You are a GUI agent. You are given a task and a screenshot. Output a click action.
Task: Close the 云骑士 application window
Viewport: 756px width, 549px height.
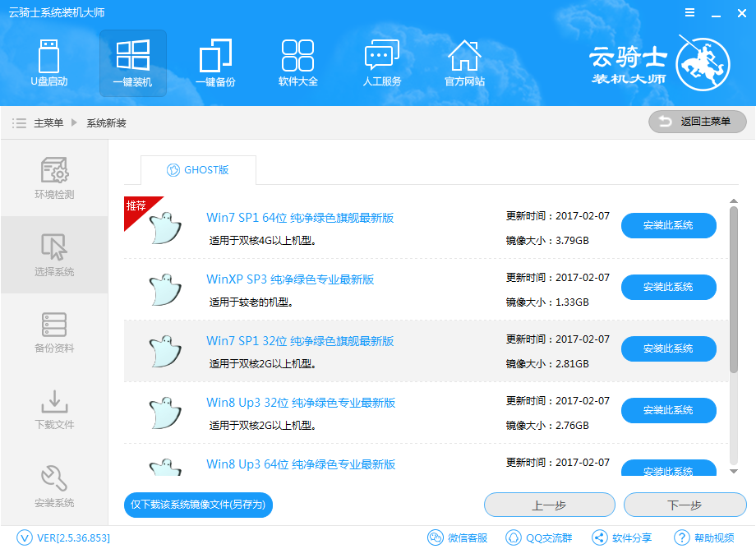pyautogui.click(x=742, y=13)
